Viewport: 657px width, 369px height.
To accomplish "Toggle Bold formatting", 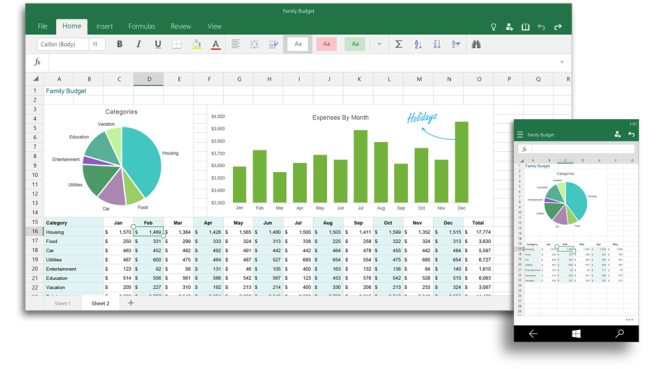I will coord(119,44).
